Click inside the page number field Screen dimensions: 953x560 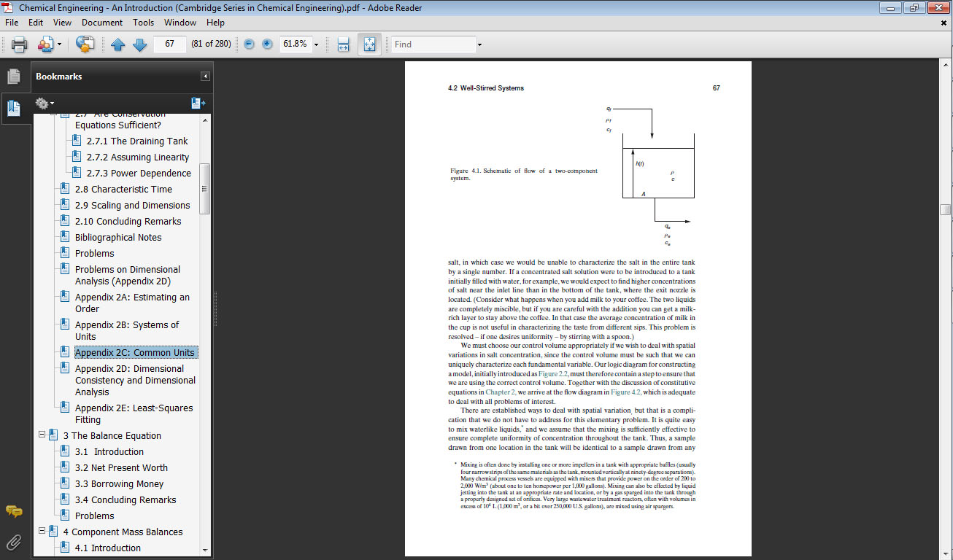point(169,44)
